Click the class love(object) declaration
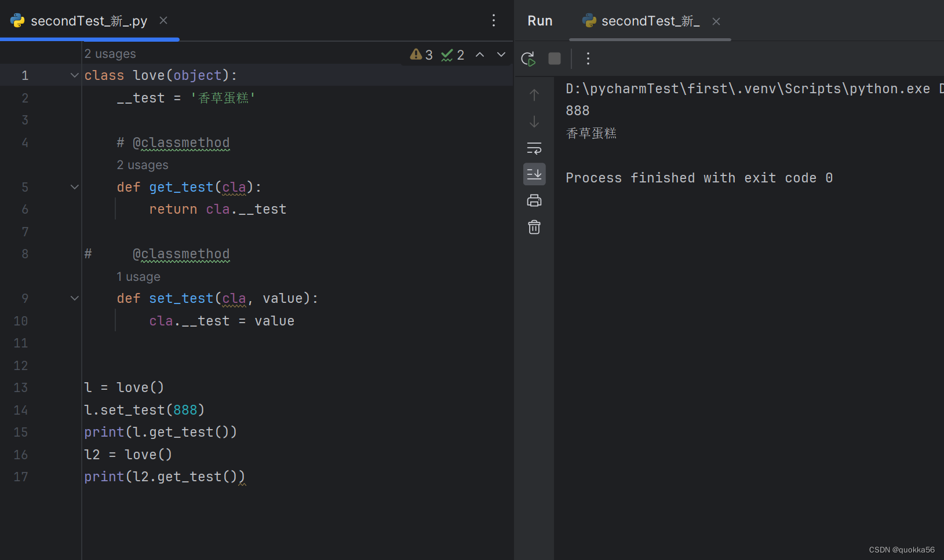944x560 pixels. tap(161, 75)
